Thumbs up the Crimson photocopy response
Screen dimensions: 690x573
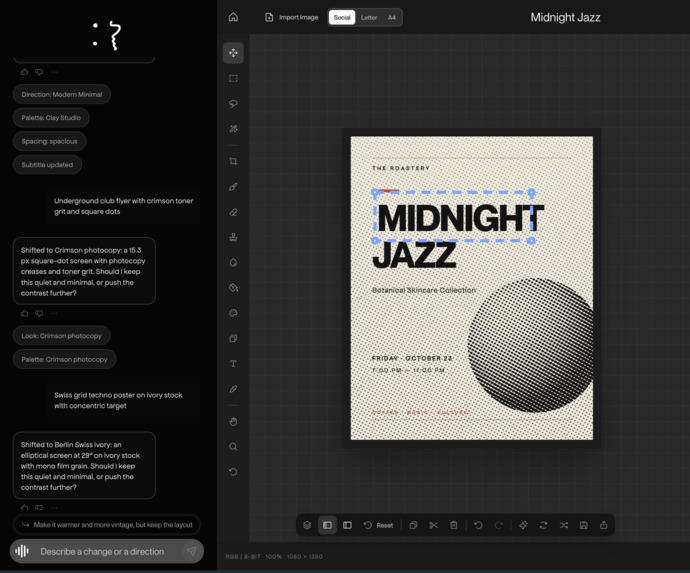pyautogui.click(x=24, y=313)
